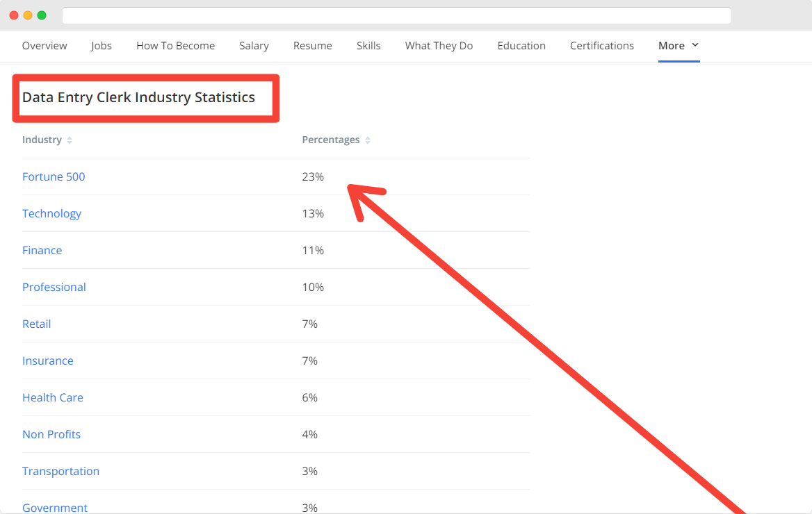Switch to the Overview tab
This screenshot has height=514, width=812.
click(44, 46)
